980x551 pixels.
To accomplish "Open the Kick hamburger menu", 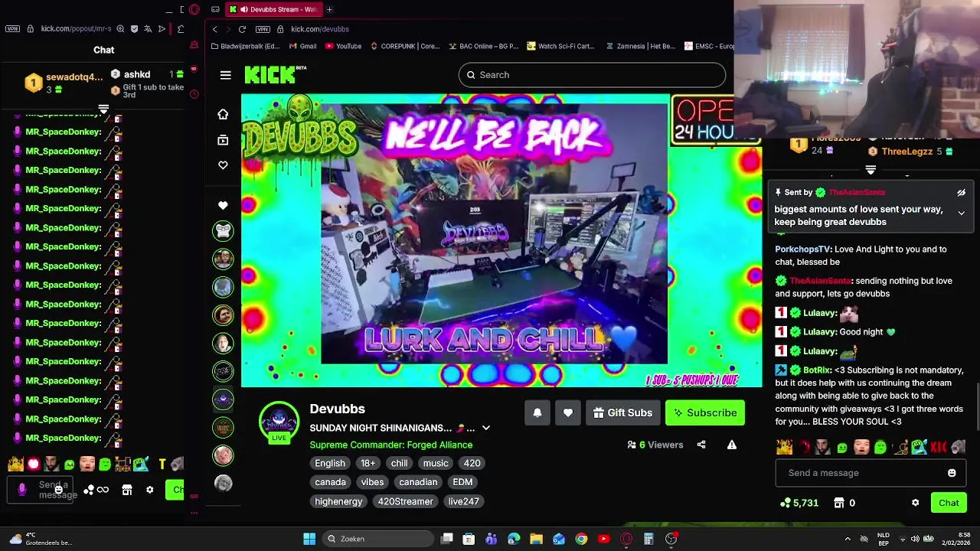I will click(x=225, y=75).
